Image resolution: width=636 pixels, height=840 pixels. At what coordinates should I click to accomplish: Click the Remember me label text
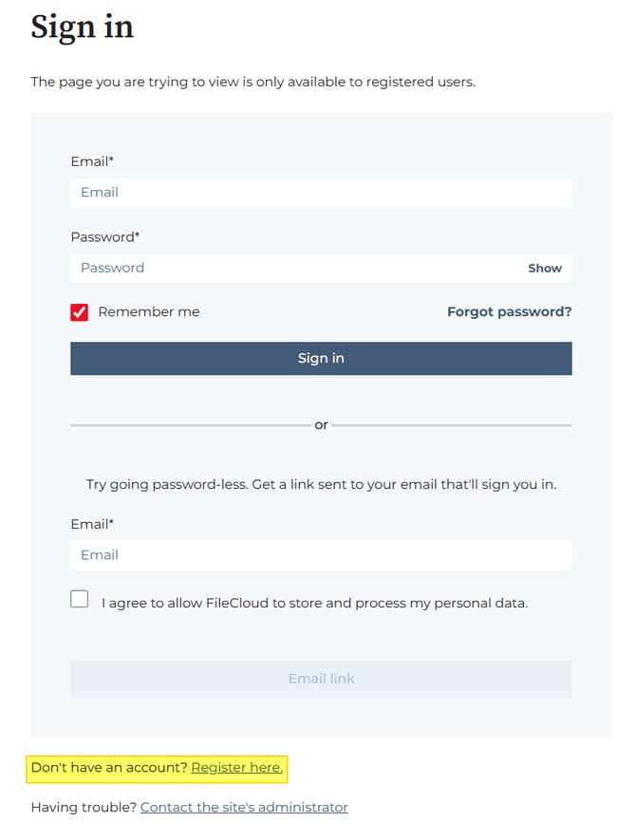(x=149, y=311)
